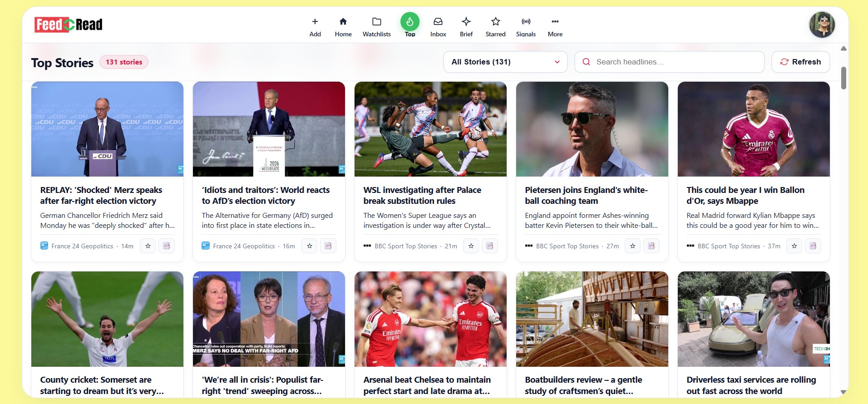This screenshot has width=868, height=404.
Task: Select the Top flame icon
Action: (410, 21)
